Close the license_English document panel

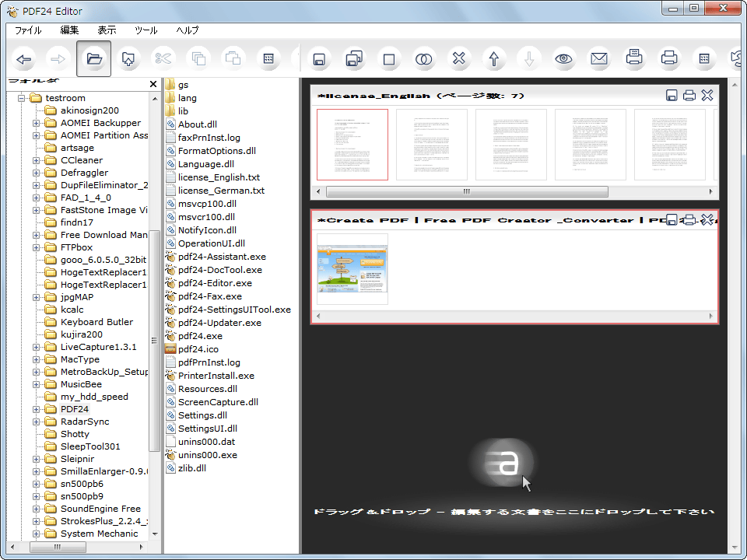point(707,95)
